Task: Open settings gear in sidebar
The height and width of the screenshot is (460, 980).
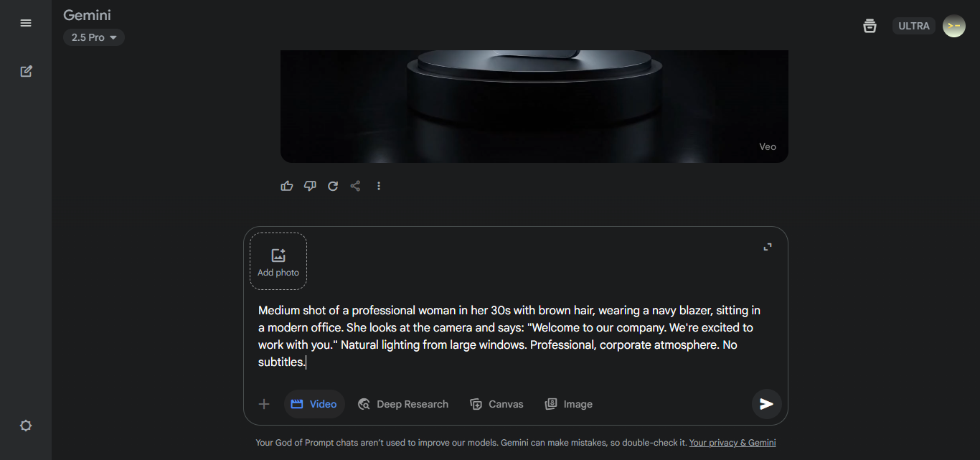Action: (x=26, y=426)
